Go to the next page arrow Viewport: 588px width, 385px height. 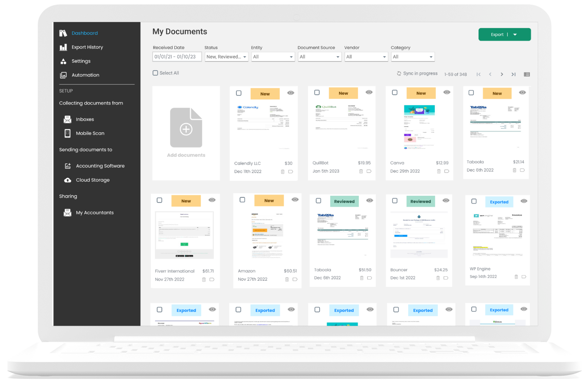click(502, 75)
